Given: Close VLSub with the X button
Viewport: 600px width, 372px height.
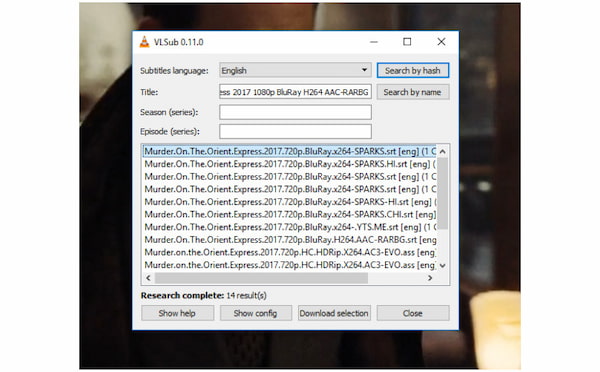Looking at the screenshot, I should 441,42.
